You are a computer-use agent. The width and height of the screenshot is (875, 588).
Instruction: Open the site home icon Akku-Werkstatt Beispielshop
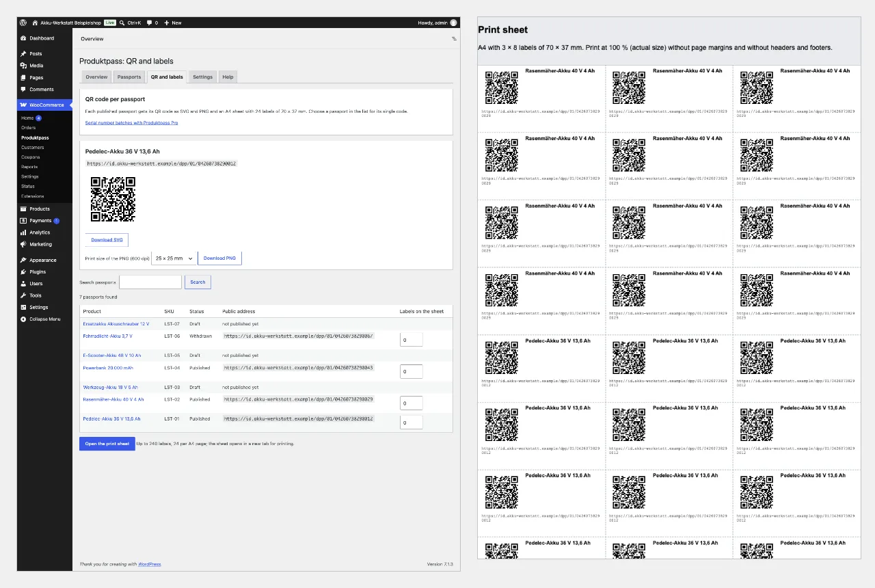click(x=35, y=23)
